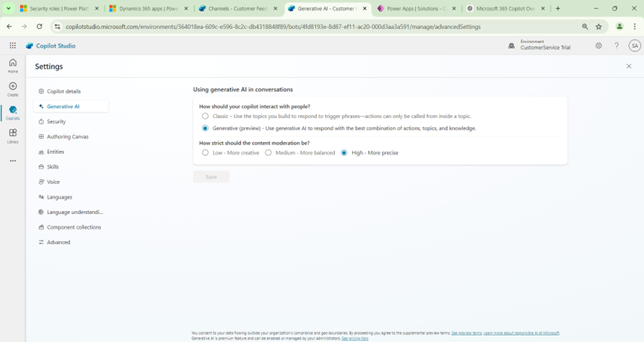Expand the more options ellipsis in sidebar
This screenshot has width=644, height=342.
pyautogui.click(x=13, y=161)
